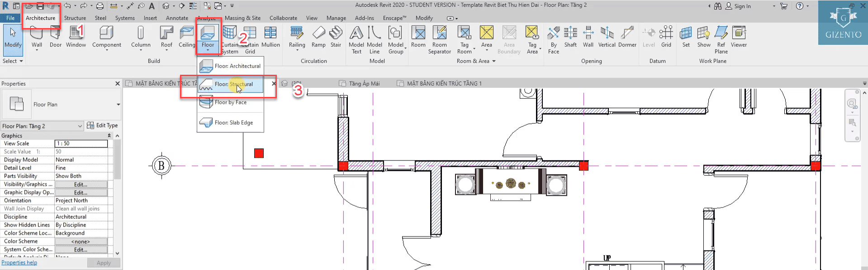Viewport: 868px width, 270px height.
Task: Click Edit for Graphic Display Options
Action: click(x=81, y=193)
